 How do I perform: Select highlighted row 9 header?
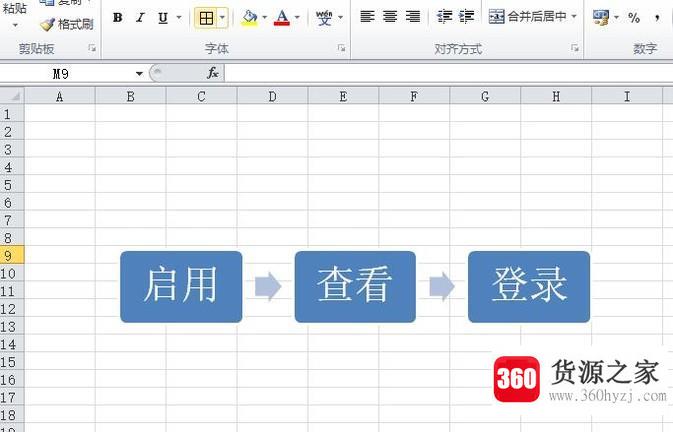coord(12,256)
